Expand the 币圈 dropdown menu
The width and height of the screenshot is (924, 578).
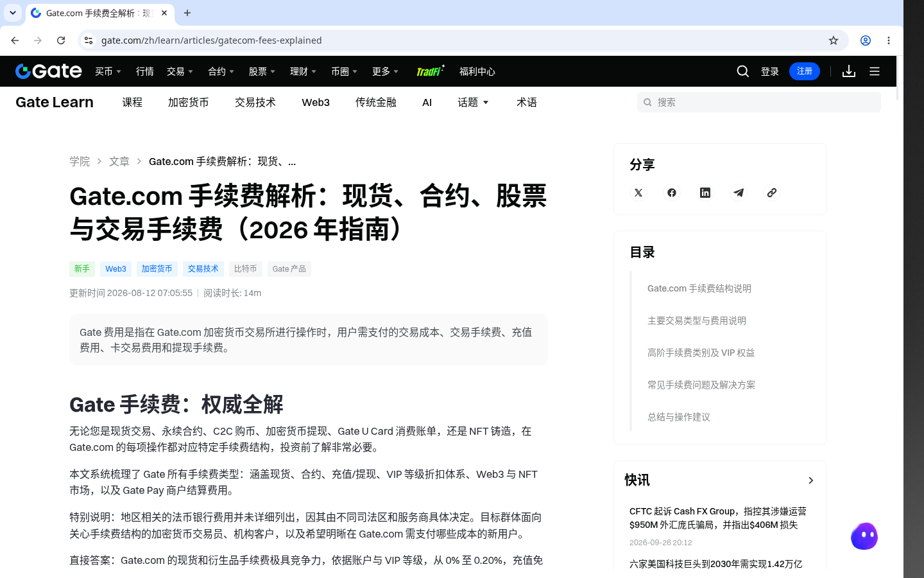[x=345, y=71]
